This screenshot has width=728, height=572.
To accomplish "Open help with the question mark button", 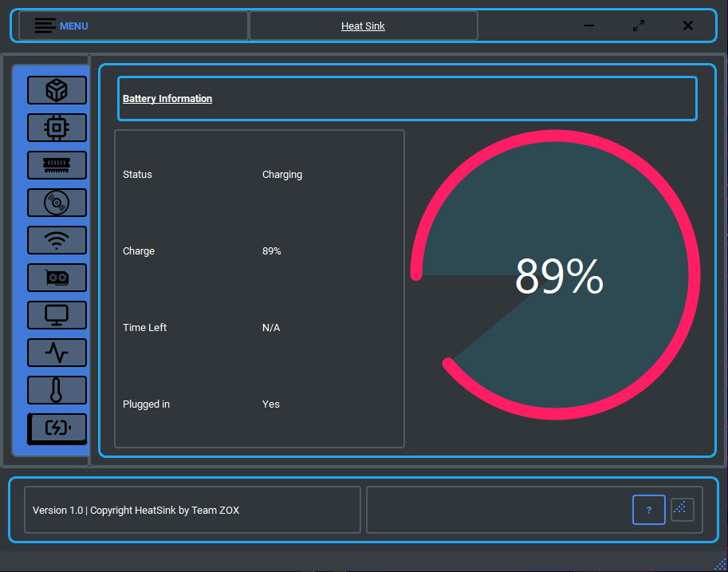I will pos(648,510).
